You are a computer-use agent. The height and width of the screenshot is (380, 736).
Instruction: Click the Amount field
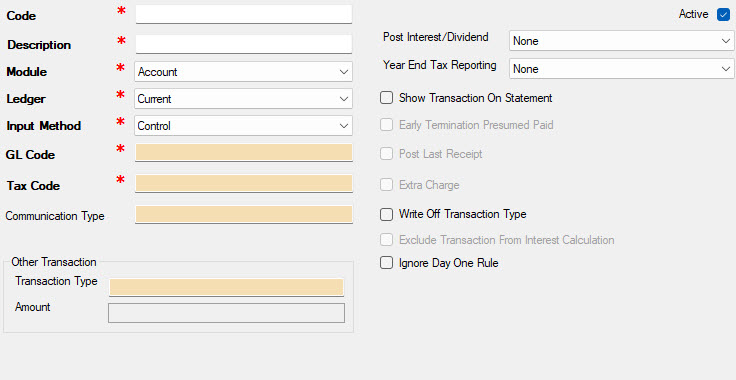pos(226,313)
